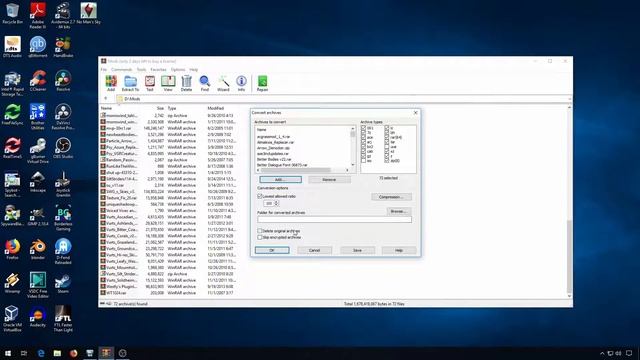This screenshot has width=640, height=360.
Task: Open the Commands menu
Action: pyautogui.click(x=122, y=70)
